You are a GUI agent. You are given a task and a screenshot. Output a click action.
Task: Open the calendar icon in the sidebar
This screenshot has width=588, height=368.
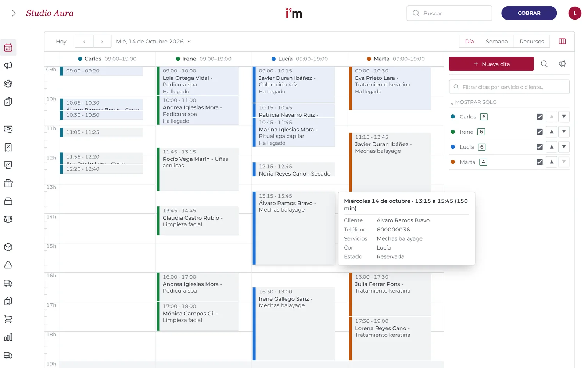(8, 47)
